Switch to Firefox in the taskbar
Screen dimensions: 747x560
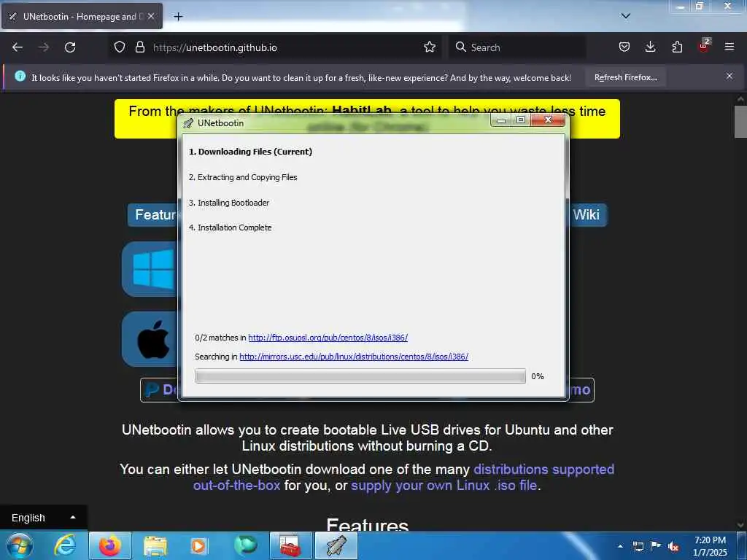point(110,545)
